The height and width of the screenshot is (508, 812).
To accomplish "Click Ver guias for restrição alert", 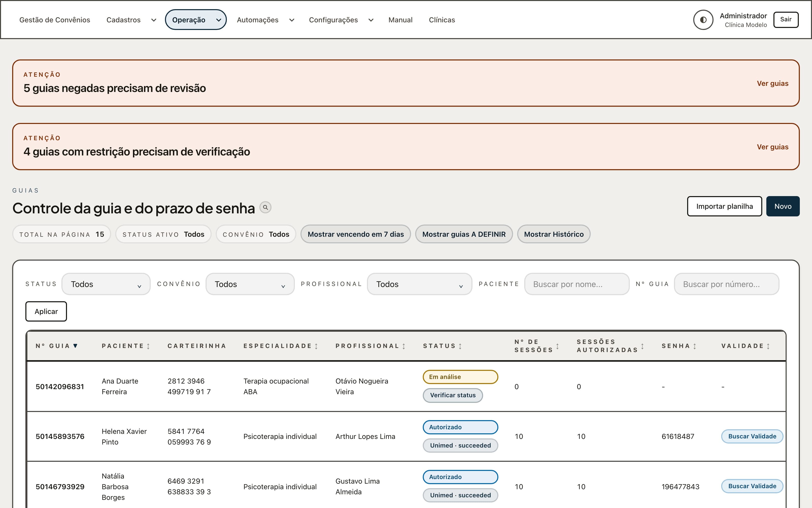I will tap(772, 147).
